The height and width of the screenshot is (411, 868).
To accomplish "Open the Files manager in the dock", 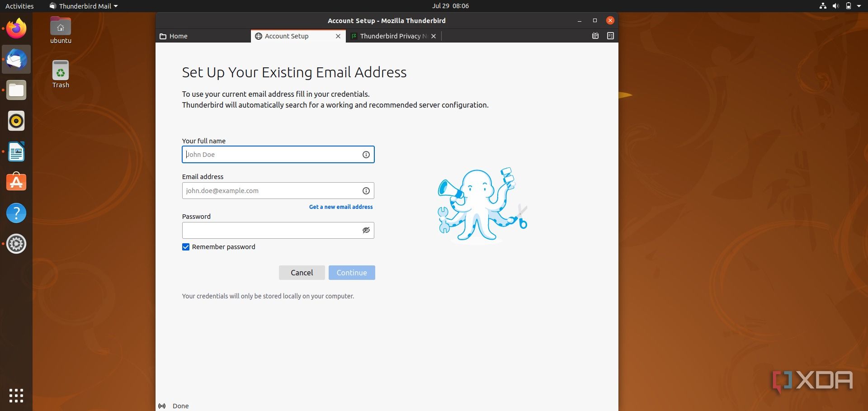I will point(16,90).
